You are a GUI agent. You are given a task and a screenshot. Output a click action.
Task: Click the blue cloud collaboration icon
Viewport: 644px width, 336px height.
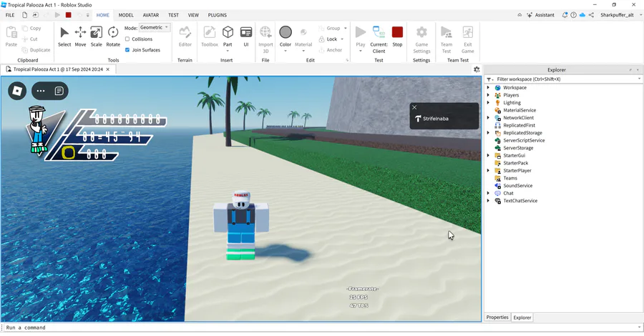tap(582, 15)
